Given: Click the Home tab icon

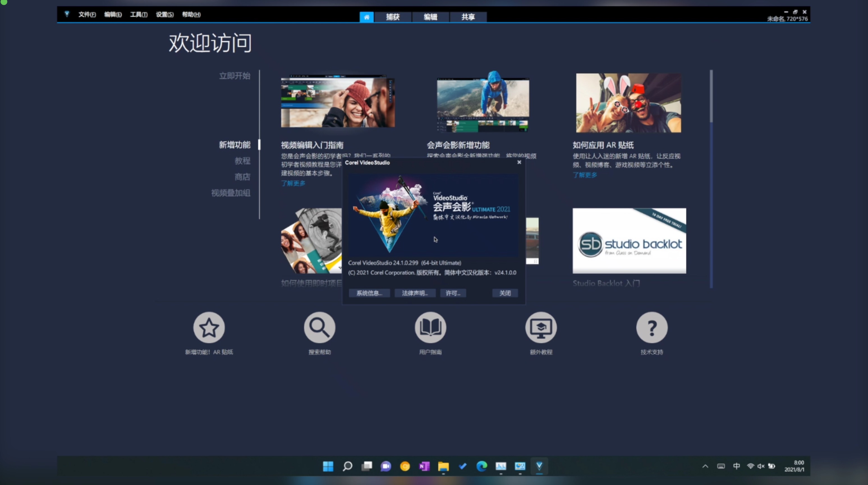Looking at the screenshot, I should point(366,17).
